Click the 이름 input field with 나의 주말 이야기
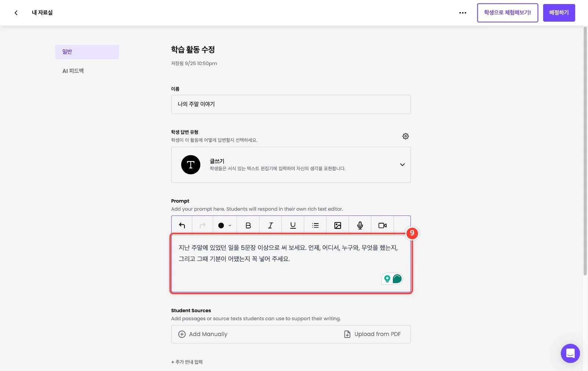Image resolution: width=588 pixels, height=371 pixels. pos(291,104)
